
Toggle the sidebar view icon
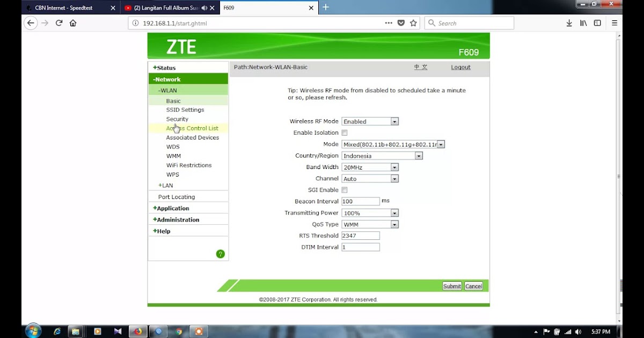(x=597, y=23)
